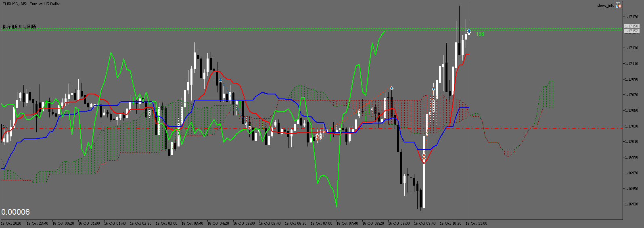Image resolution: width=644 pixels, height=228 pixels.
Task: Select red close marker near 16 Oct 07:10
Action: (317, 138)
